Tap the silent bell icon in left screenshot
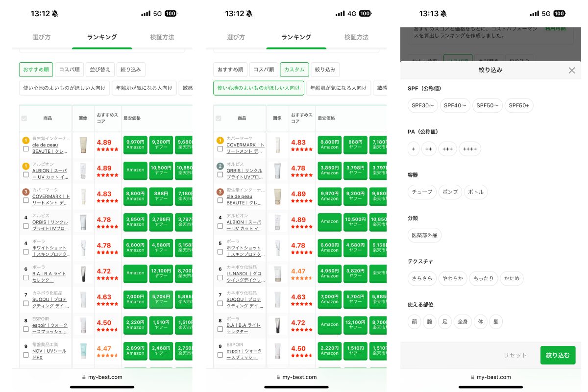Screen dimensions: 588x392 [54, 14]
